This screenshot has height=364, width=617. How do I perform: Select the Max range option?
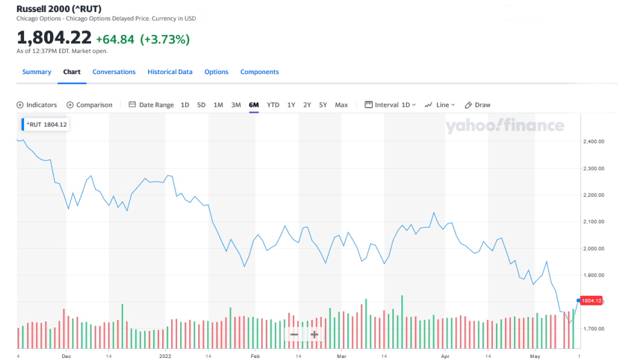(x=341, y=105)
